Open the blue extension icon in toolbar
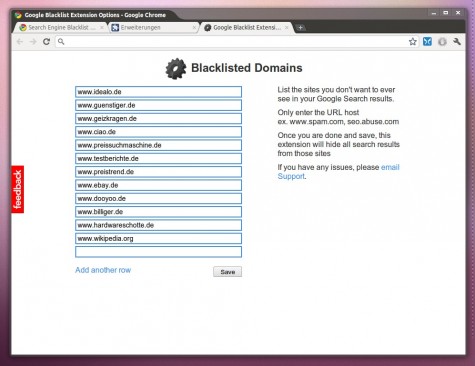This screenshot has width=475, height=366. 427,42
